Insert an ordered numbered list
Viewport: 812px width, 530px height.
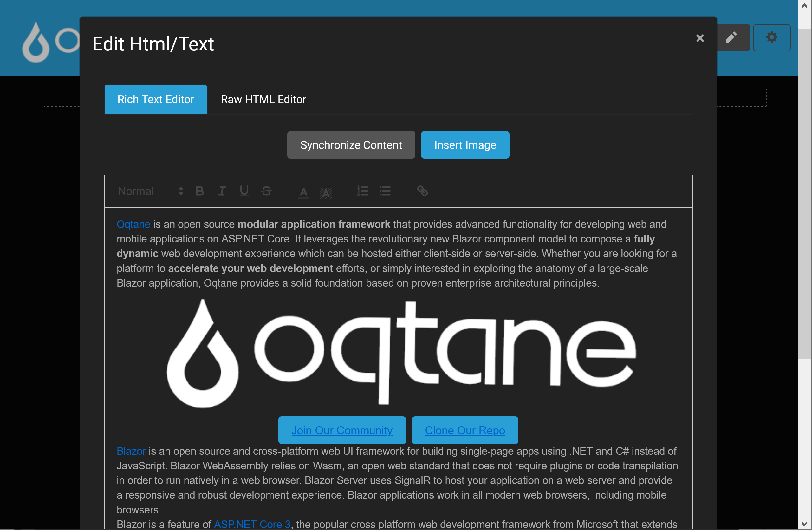(363, 191)
